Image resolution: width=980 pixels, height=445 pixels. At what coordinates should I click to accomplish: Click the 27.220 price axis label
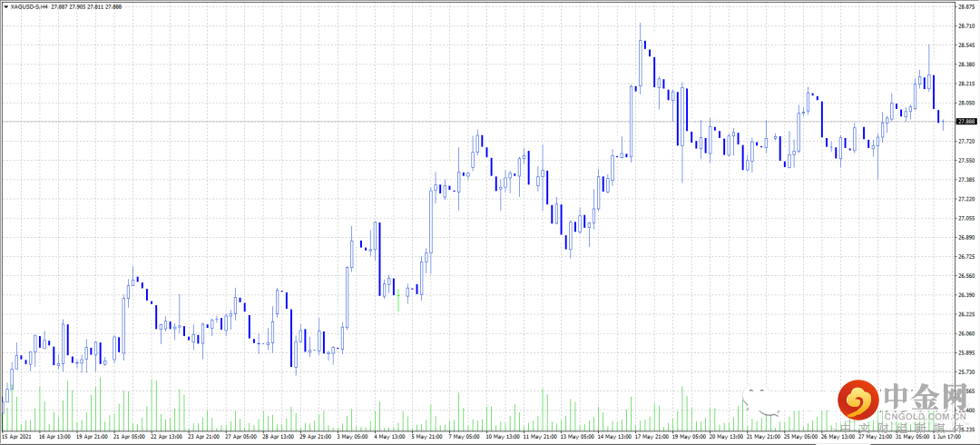965,199
